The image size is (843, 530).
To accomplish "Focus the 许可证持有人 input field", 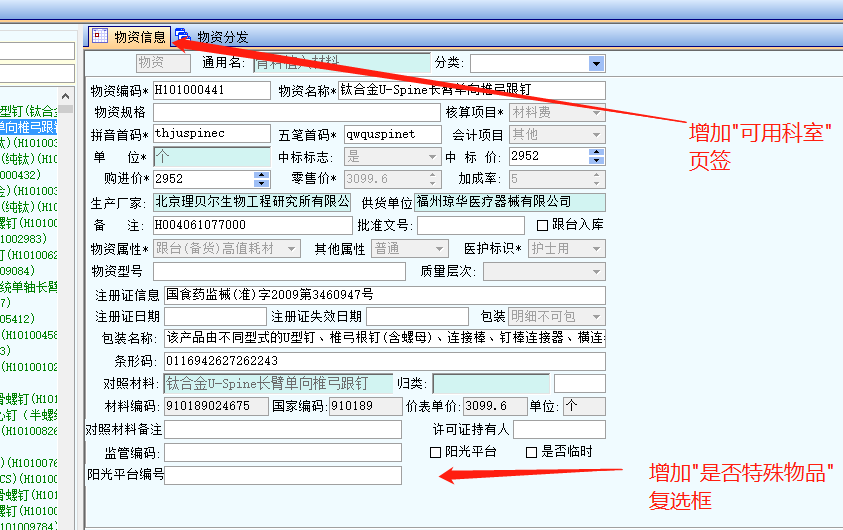I will point(559,429).
